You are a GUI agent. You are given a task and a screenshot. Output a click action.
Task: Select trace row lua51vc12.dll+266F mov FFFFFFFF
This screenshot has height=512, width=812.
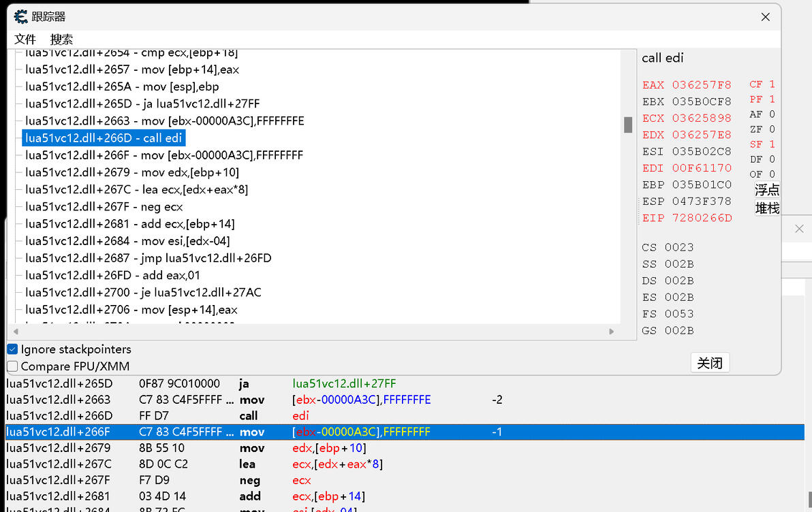pyautogui.click(x=164, y=155)
